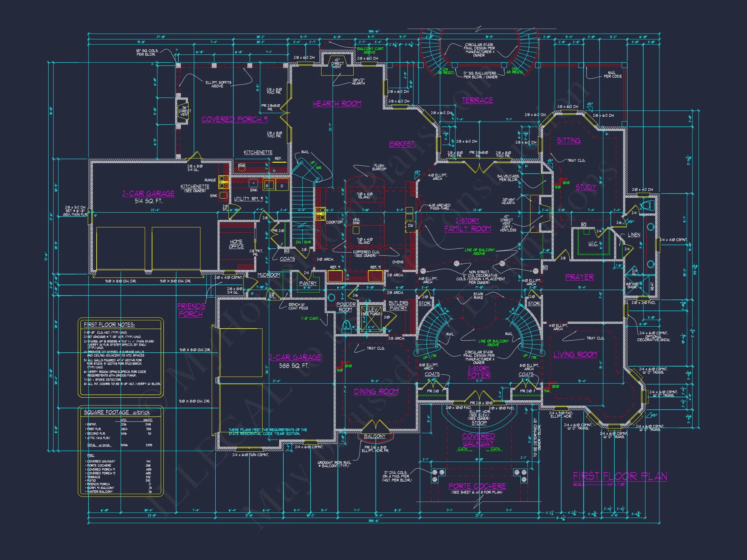Select the HEARTH ROOM label
The image size is (747, 560).
pos(337,104)
